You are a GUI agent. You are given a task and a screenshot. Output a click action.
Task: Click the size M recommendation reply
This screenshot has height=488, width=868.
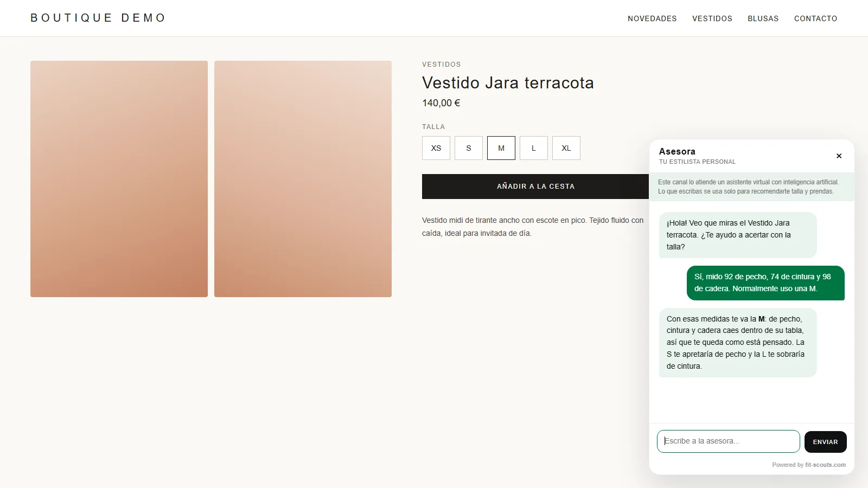738,343
